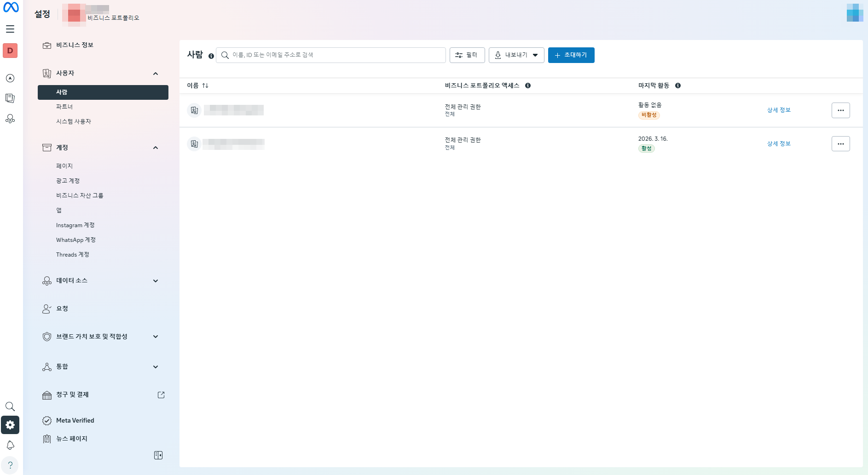This screenshot has width=868, height=475.
Task: Select the red D business avatar
Action: click(10, 51)
